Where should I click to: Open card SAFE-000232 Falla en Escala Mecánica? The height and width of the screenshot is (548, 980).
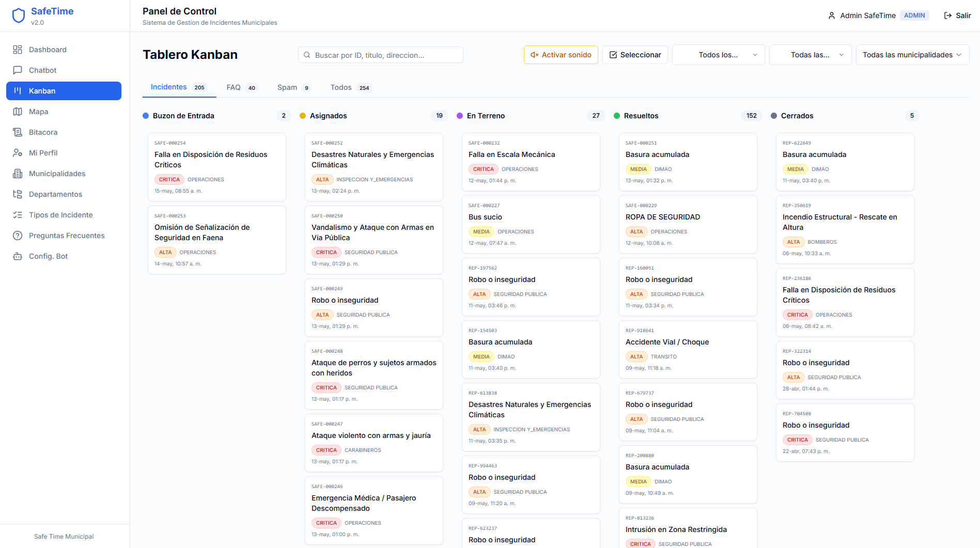531,162
